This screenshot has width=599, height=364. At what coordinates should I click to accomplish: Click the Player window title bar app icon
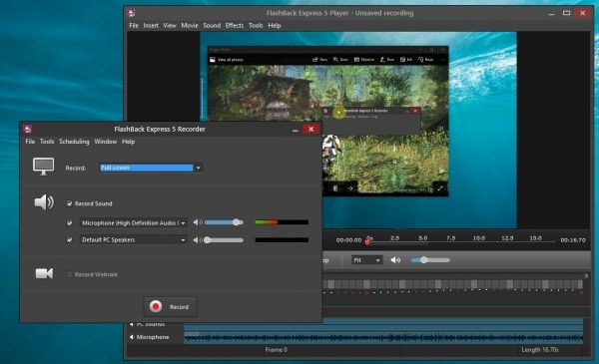click(132, 13)
